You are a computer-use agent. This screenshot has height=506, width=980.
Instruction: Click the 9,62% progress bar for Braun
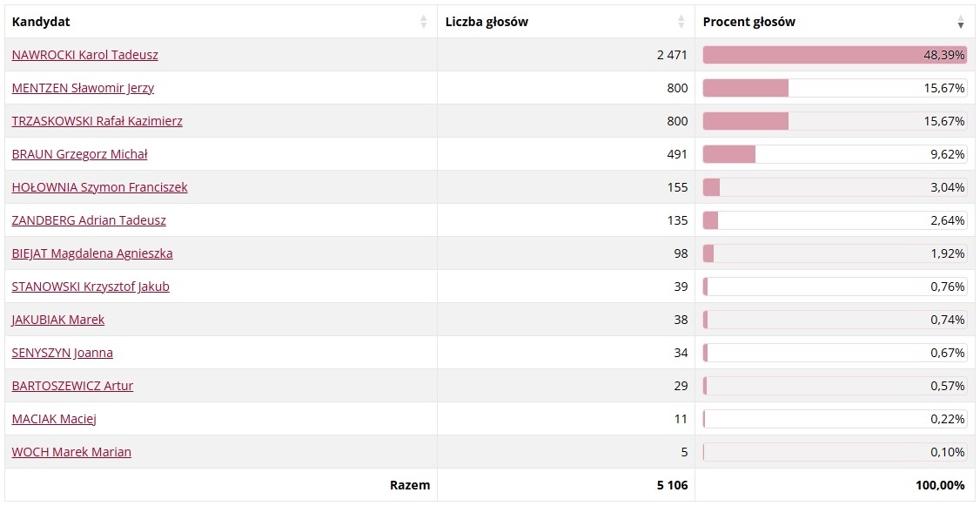[x=835, y=154]
